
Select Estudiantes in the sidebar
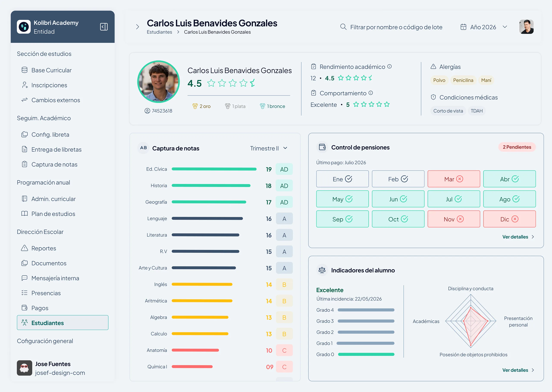[63, 323]
